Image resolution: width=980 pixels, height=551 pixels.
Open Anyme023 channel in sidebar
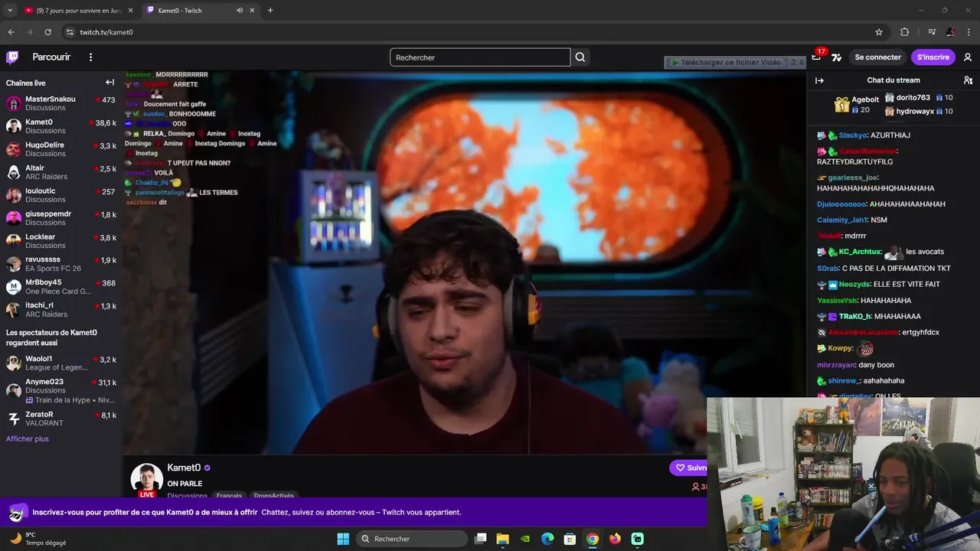[x=61, y=390]
